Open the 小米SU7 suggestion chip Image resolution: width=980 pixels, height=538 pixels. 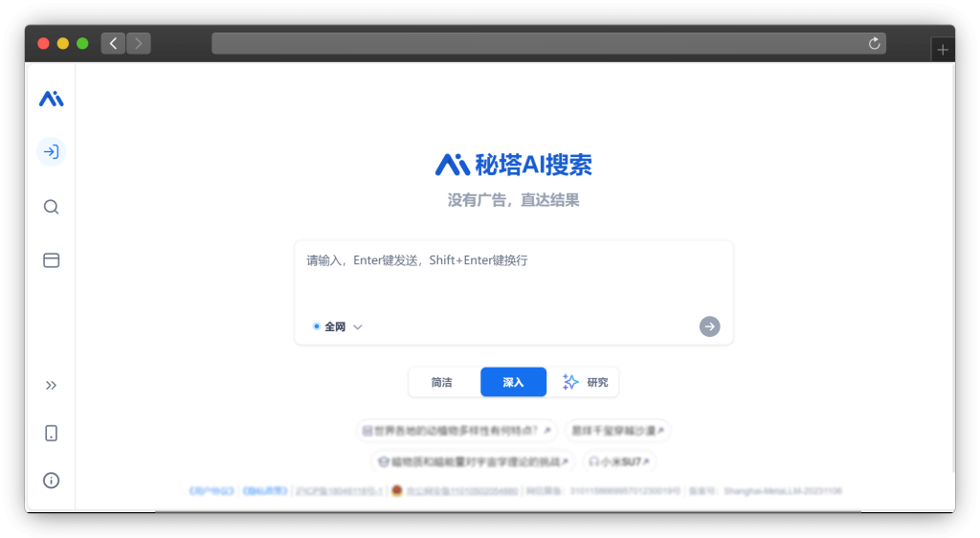coord(619,461)
